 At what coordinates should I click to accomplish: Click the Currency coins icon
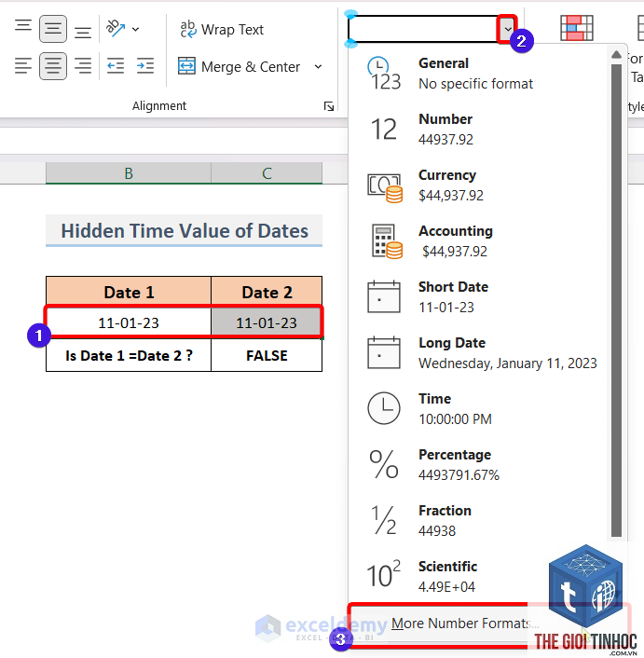click(385, 187)
